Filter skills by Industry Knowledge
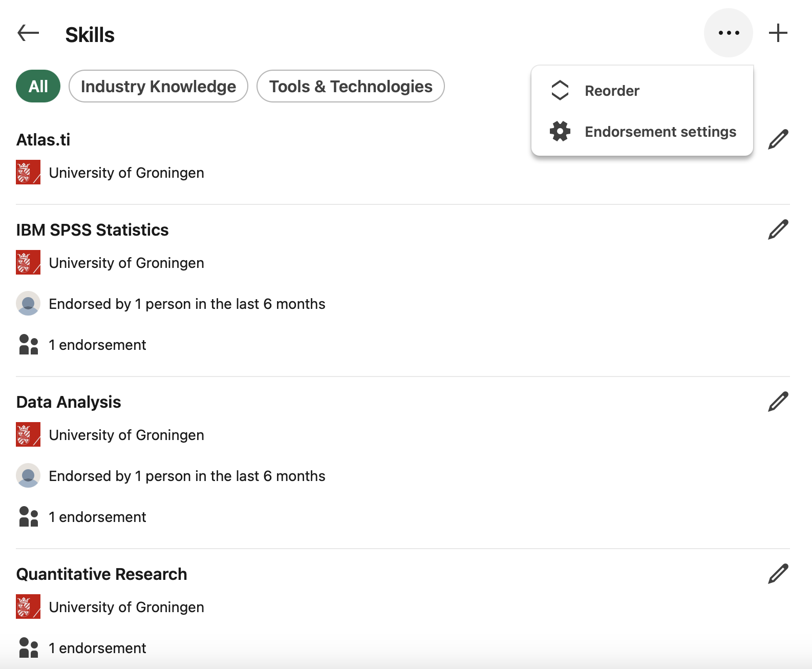812x669 pixels. tap(158, 86)
